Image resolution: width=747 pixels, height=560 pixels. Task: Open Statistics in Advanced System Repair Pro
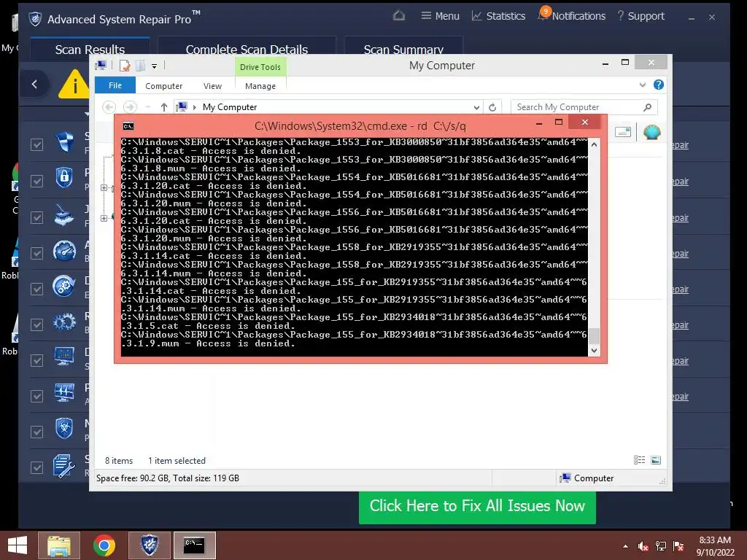(x=498, y=16)
